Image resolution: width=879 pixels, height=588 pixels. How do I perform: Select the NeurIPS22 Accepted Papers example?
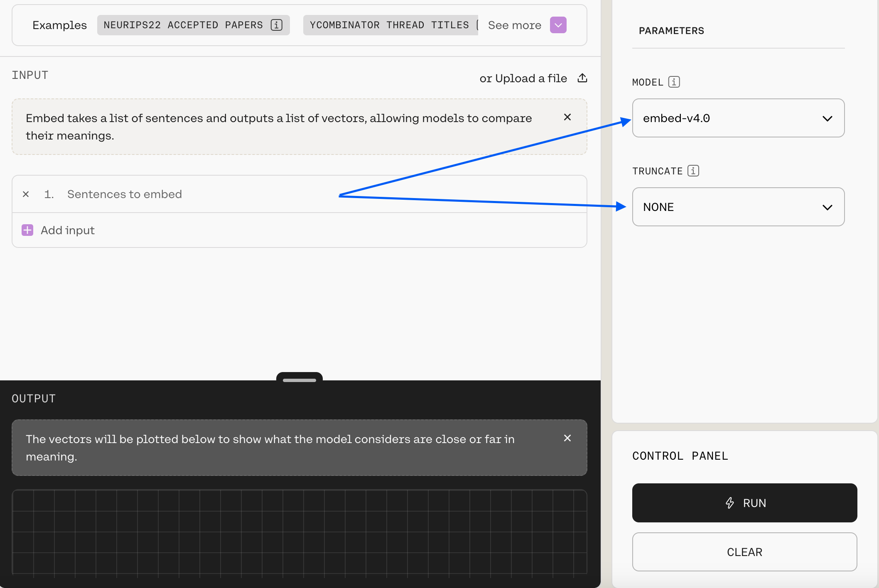(183, 25)
